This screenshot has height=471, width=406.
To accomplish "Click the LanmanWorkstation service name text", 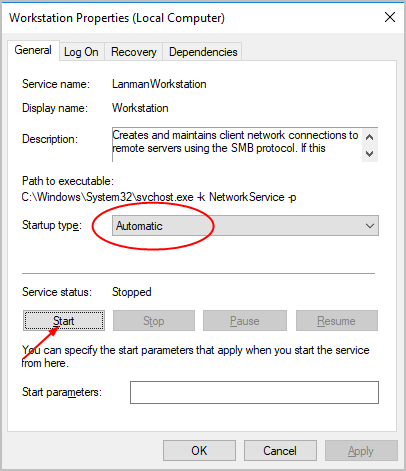I will 159,84.
